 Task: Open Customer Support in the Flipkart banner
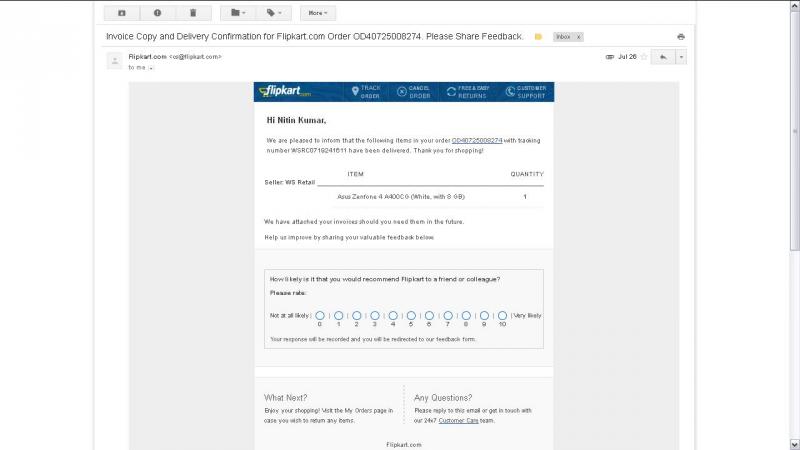pos(526,92)
